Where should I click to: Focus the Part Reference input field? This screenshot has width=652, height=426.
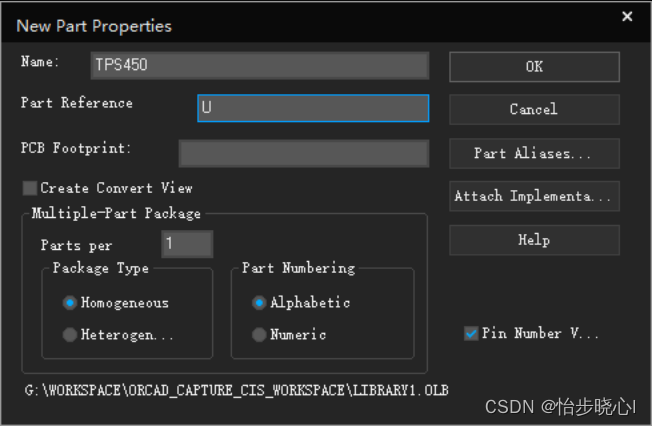(x=313, y=108)
